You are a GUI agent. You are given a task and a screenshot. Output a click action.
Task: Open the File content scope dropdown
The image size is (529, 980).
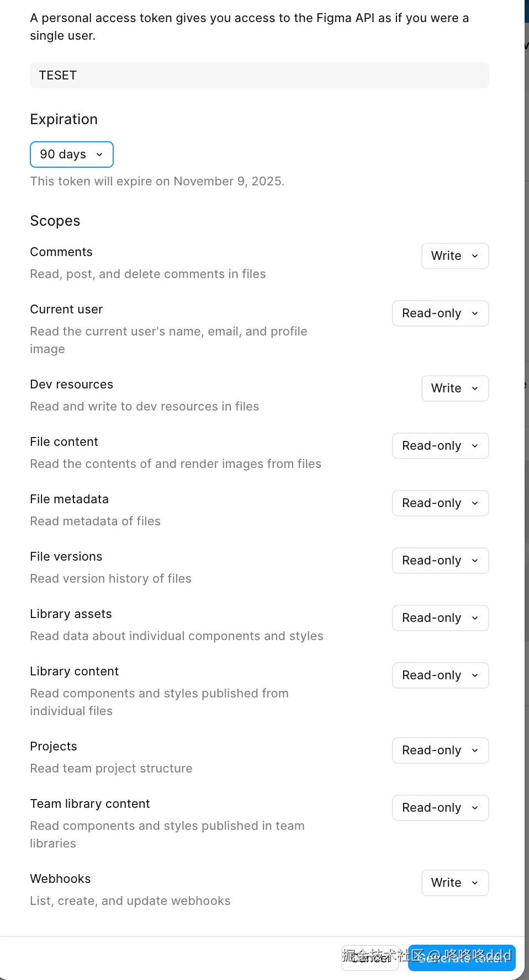(440, 446)
